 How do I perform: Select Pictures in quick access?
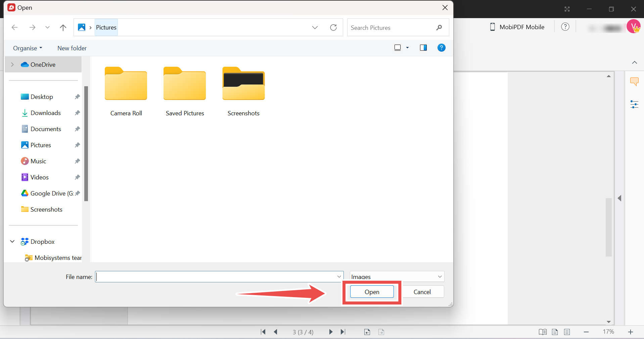pyautogui.click(x=41, y=145)
